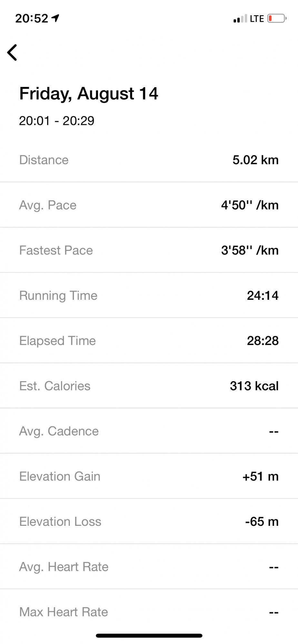Tap the Max Heart Rate row
This screenshot has width=298, height=644.
click(149, 612)
